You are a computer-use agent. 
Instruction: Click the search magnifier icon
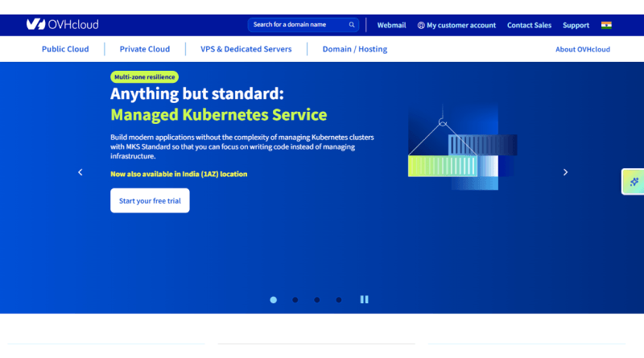[x=352, y=25]
